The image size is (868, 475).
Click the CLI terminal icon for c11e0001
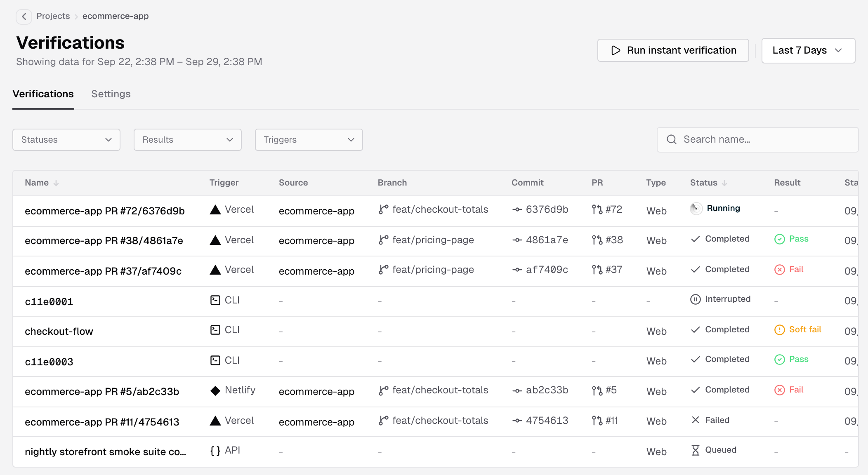(215, 300)
